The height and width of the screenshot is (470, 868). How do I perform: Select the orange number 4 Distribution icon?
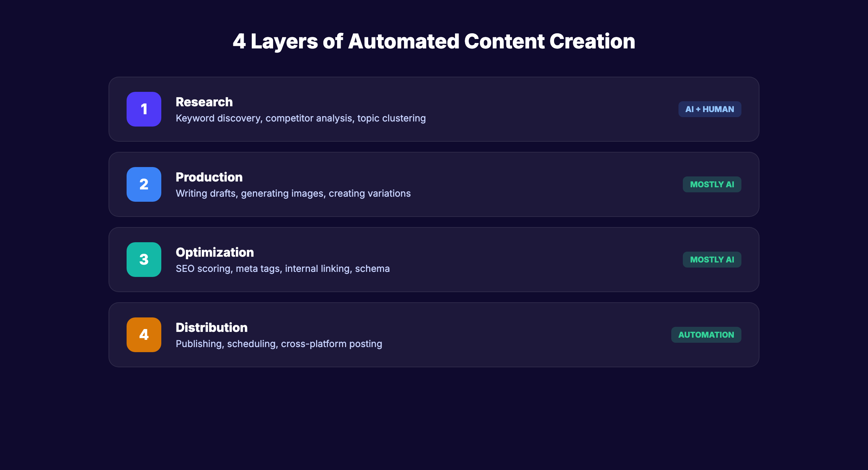(144, 335)
